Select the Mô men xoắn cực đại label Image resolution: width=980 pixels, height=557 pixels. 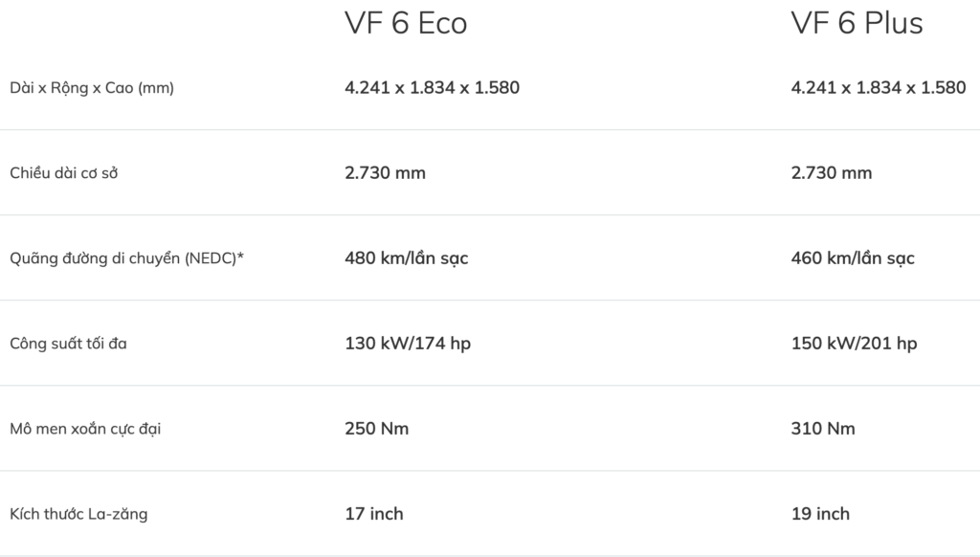click(85, 429)
